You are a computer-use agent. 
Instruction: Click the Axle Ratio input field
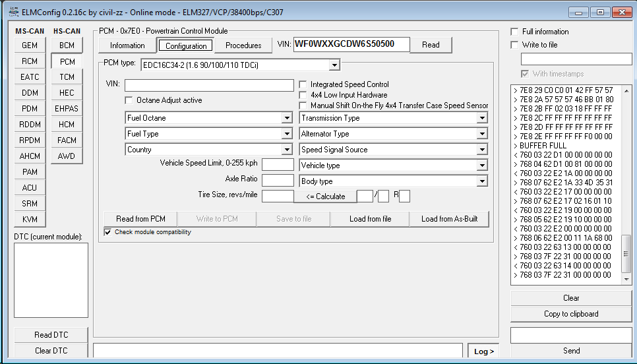tap(278, 180)
